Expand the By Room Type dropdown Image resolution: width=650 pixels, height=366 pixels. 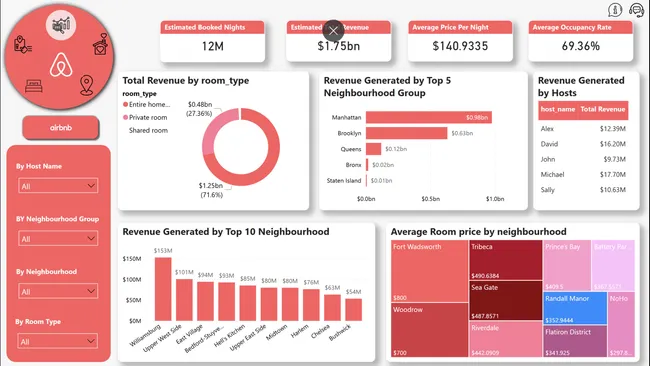click(58, 341)
